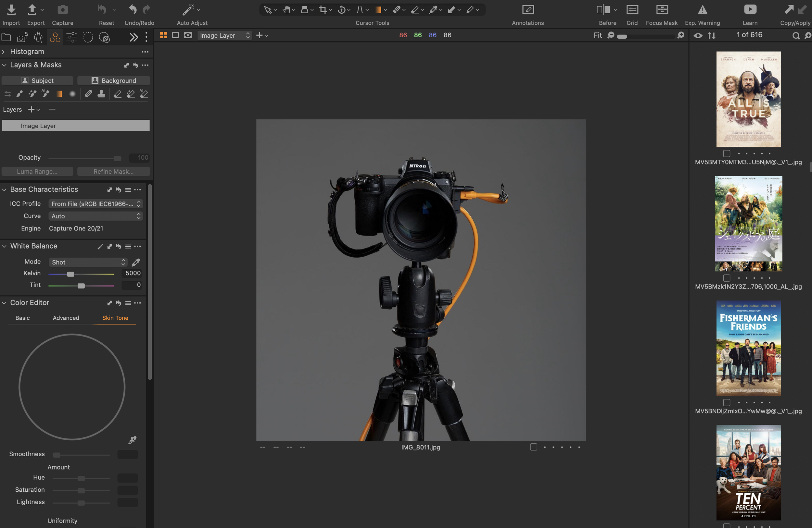Screen dimensions: 812x528
Task: Switch to the Basic color editor tab
Action: click(22, 318)
